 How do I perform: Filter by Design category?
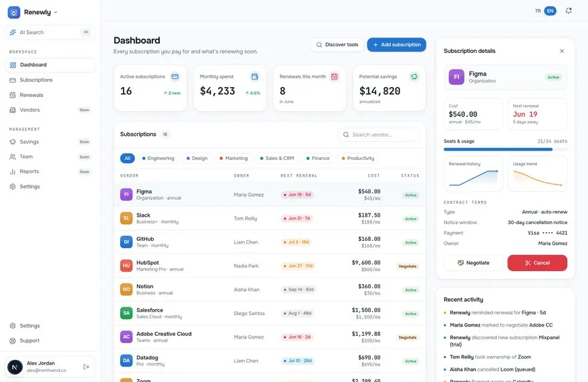point(197,158)
